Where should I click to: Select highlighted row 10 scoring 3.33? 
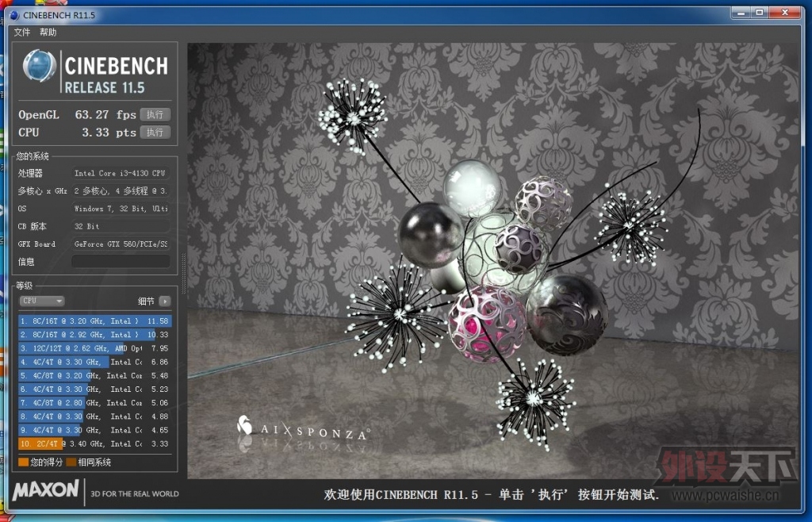[95, 443]
